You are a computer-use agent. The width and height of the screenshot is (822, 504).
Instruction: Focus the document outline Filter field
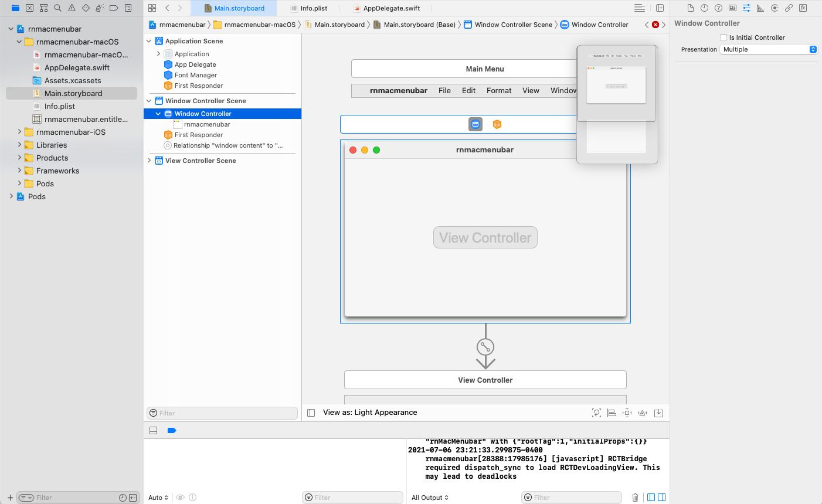click(222, 413)
